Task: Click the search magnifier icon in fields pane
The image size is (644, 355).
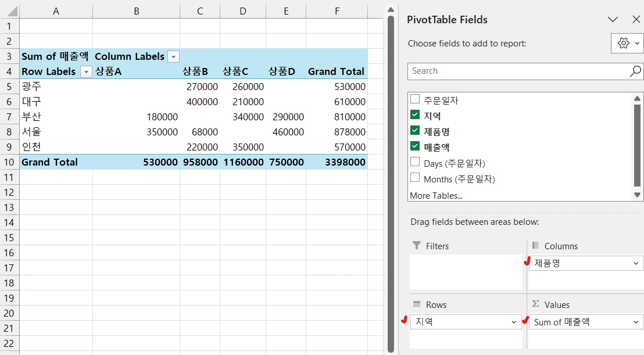Action: coord(635,71)
